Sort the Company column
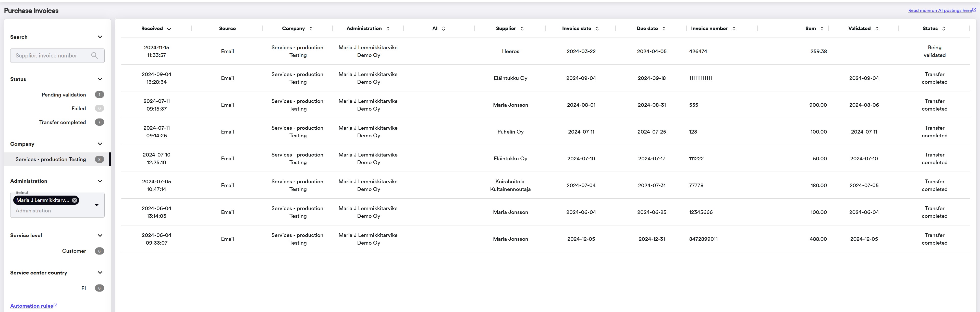 tap(311, 29)
